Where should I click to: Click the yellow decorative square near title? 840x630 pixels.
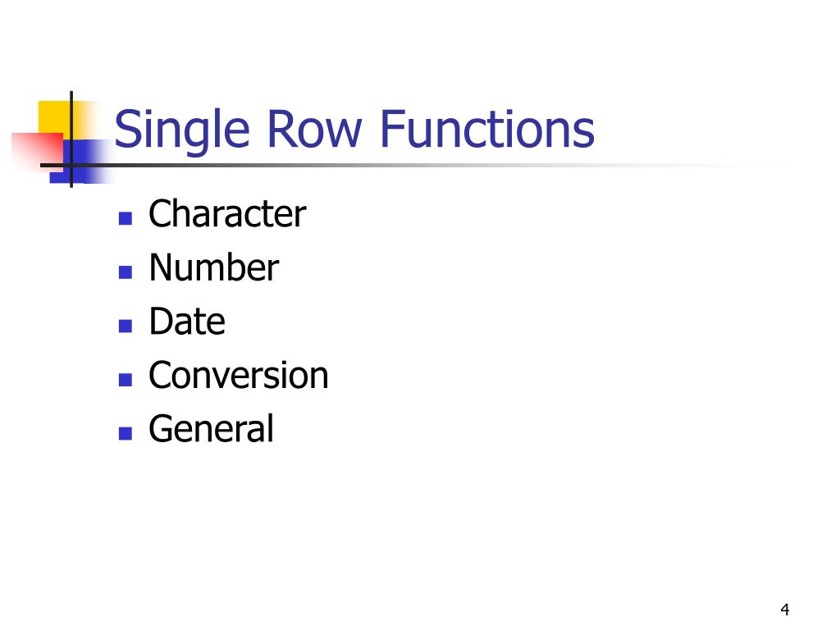[53, 115]
